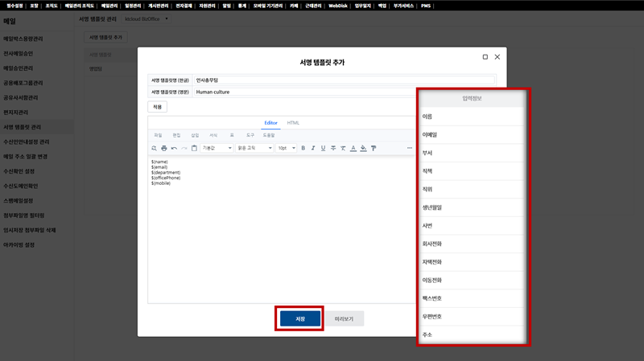
Task: Open the 서식 editor menu
Action: 213,135
